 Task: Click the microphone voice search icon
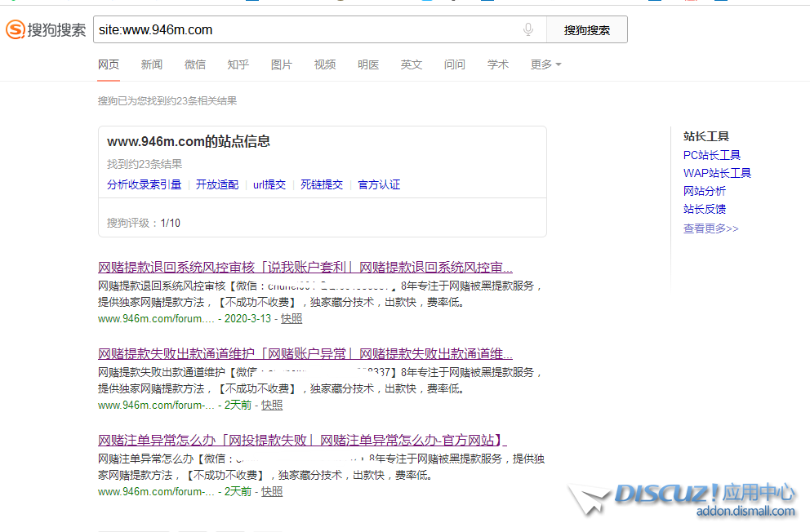[x=528, y=30]
